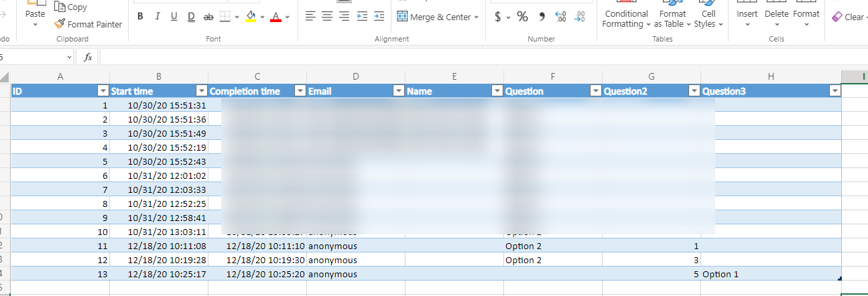Viewport: 868px width, 296px height.
Task: Open Format as Table menu
Action: (x=672, y=15)
